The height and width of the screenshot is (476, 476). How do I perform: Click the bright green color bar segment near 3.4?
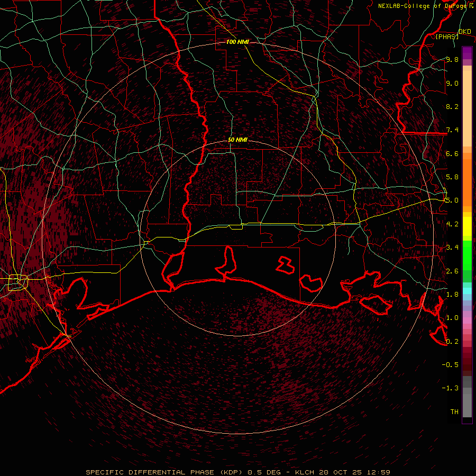[467, 255]
